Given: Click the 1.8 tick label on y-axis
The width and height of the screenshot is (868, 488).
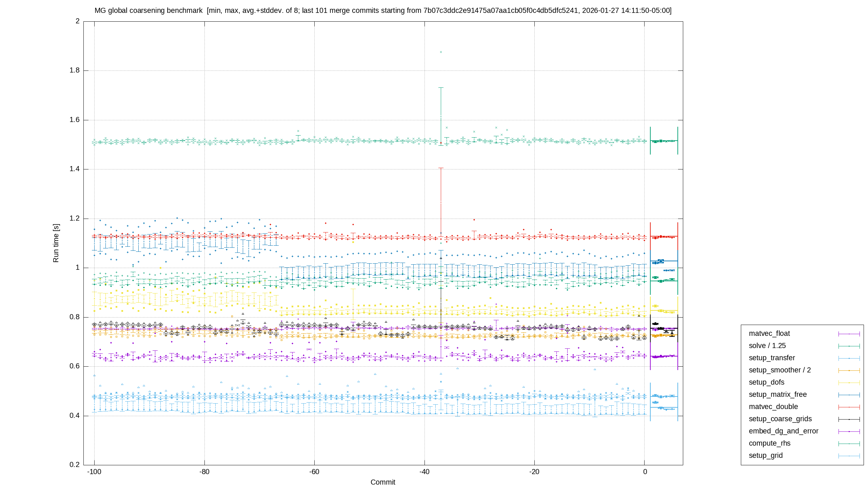Looking at the screenshot, I should tap(75, 70).
